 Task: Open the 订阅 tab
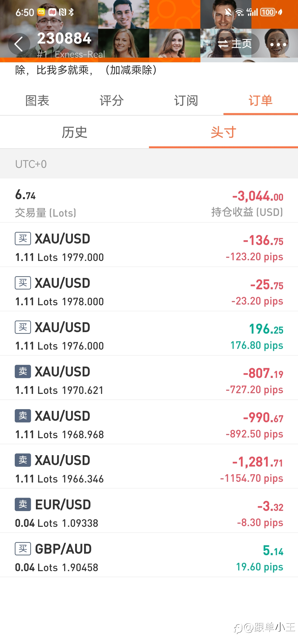pyautogui.click(x=186, y=100)
